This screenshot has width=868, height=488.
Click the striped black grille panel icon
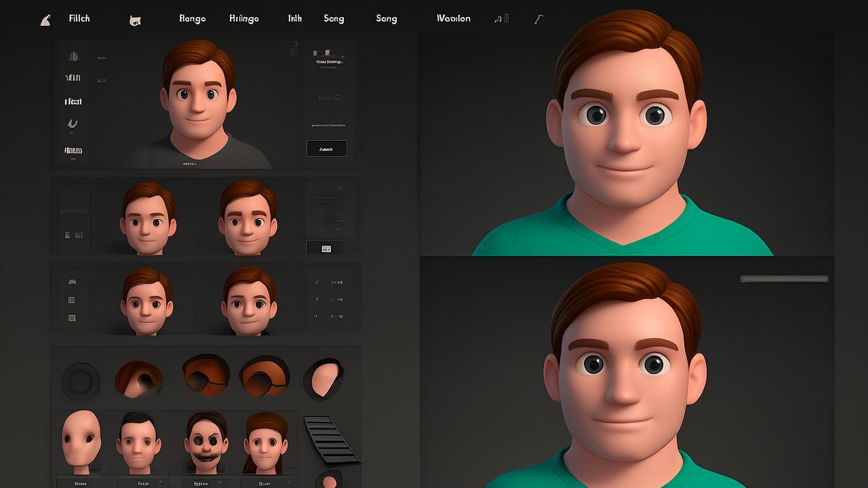click(330, 439)
